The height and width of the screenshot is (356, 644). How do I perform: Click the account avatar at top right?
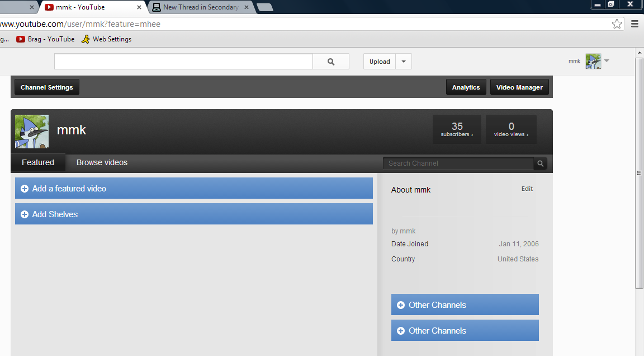tap(593, 61)
